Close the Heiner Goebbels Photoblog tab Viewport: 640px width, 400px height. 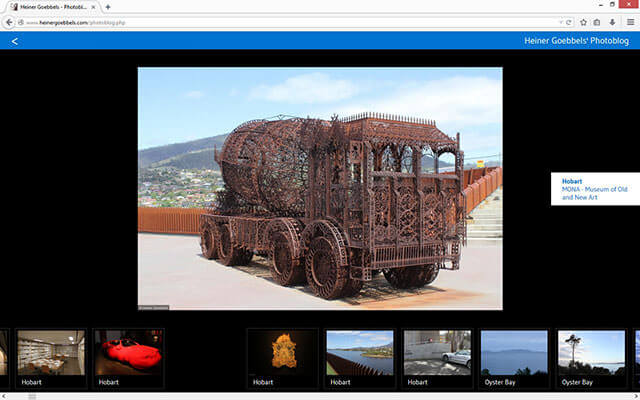coord(93,7)
